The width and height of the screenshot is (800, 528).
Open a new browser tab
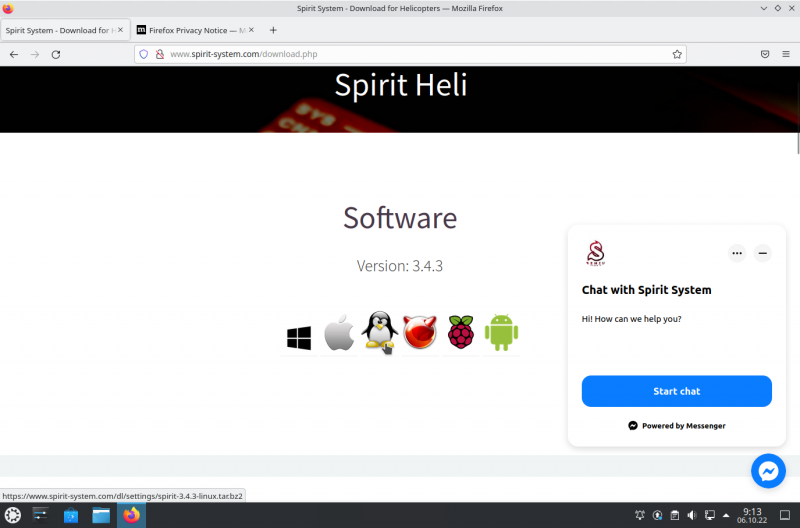(273, 30)
